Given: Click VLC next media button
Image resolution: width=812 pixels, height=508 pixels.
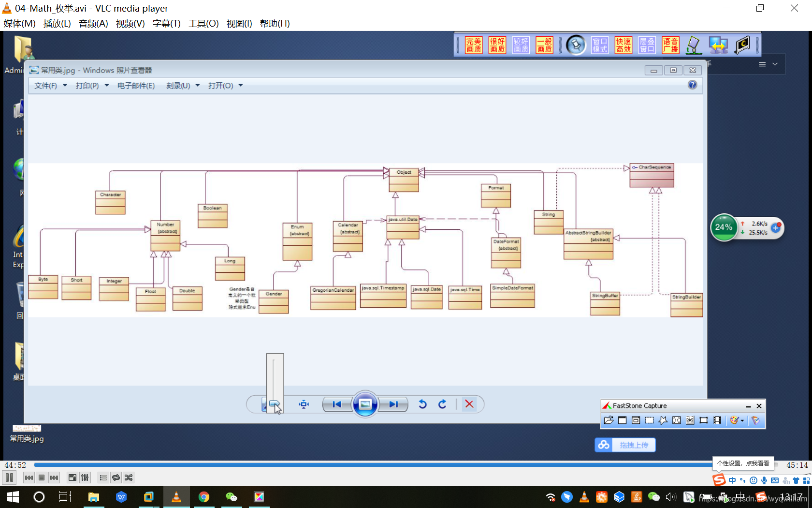Looking at the screenshot, I should pyautogui.click(x=54, y=478).
